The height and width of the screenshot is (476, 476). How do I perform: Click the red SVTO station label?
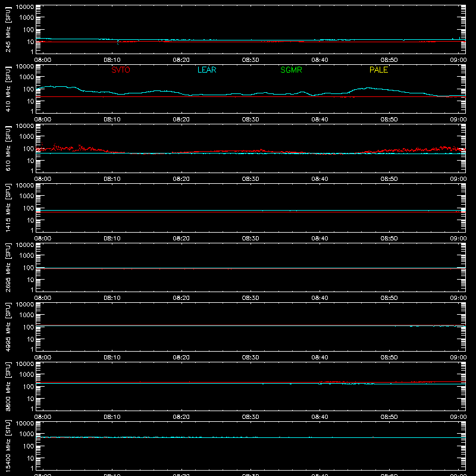pos(121,70)
